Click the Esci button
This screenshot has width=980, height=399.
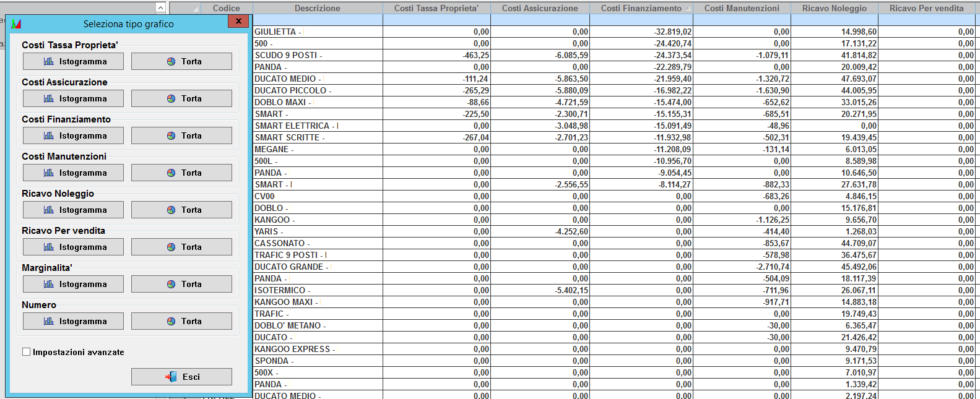point(181,377)
